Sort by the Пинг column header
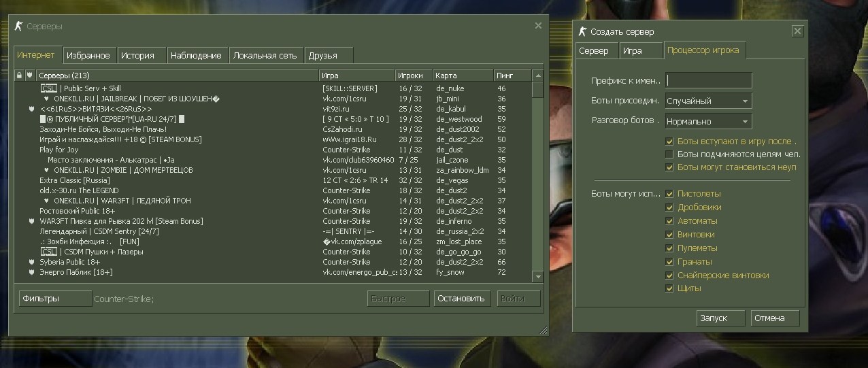The image size is (868, 368). 513,76
